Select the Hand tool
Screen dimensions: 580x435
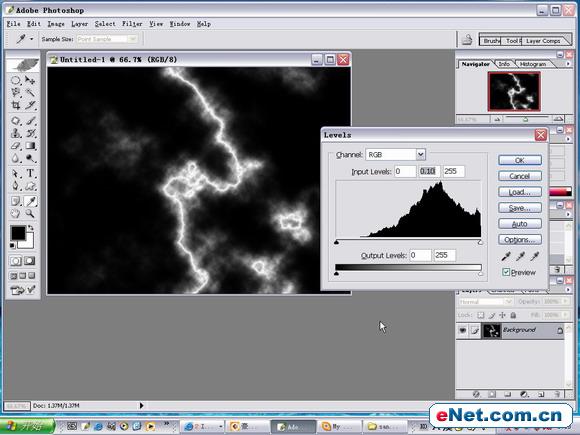pyautogui.click(x=16, y=213)
